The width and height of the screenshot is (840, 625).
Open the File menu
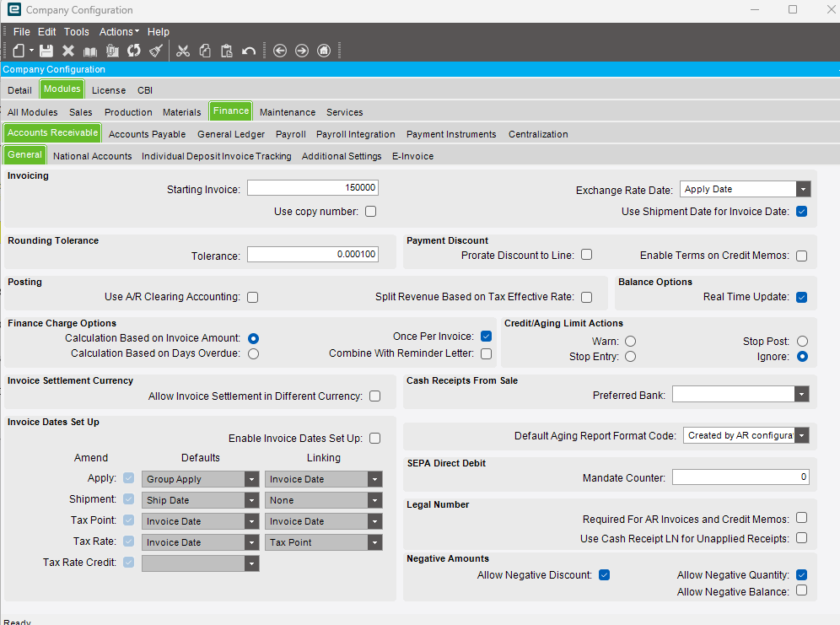click(21, 32)
